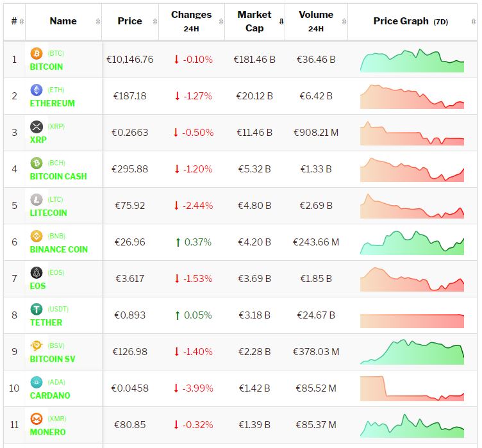Open the BITCOIN SV name link
The image size is (482, 448).
click(52, 359)
